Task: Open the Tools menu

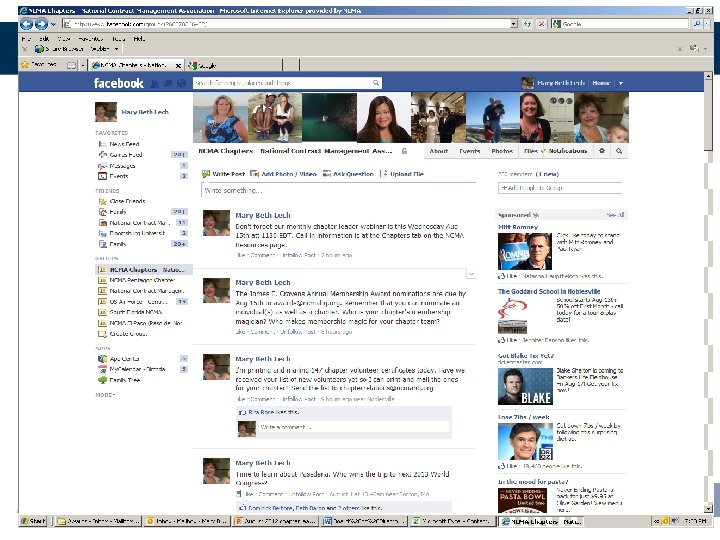Action: coord(118,39)
